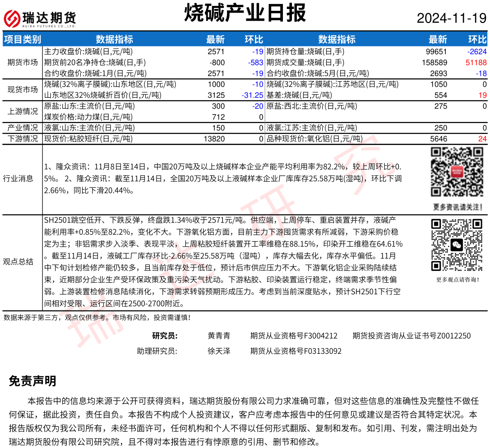The height and width of the screenshot is (448, 490).
Task: Select the 项目类别 header cell
Action: (x=23, y=40)
